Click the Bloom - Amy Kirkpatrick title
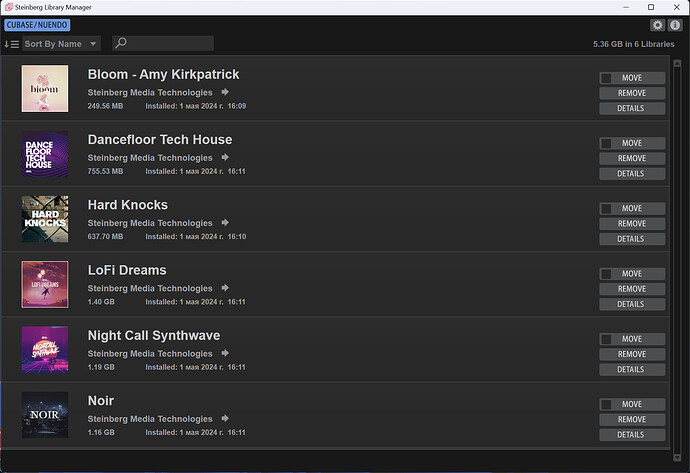 163,74
